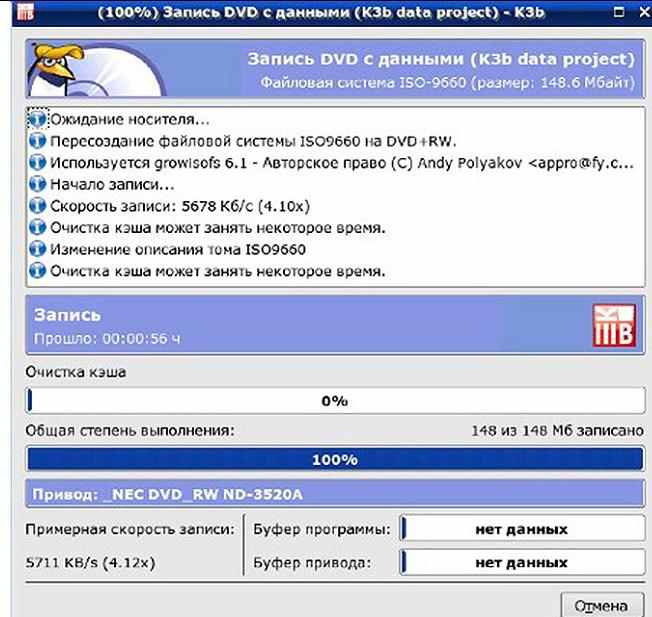Click header 'Файловая система ISO-9660' size text

(447, 82)
